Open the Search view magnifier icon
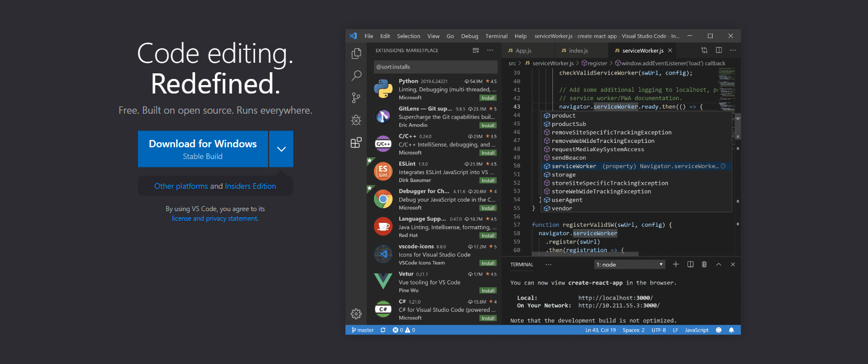Image resolution: width=868 pixels, height=364 pixels. pos(356,76)
